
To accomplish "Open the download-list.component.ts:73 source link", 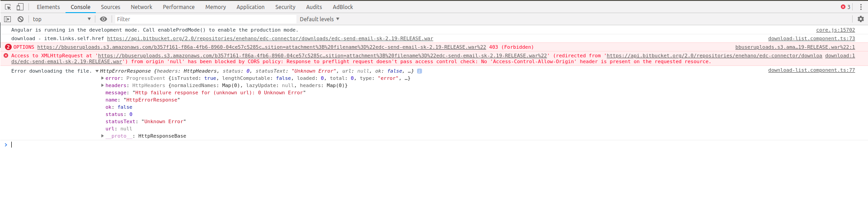I will [x=812, y=38].
